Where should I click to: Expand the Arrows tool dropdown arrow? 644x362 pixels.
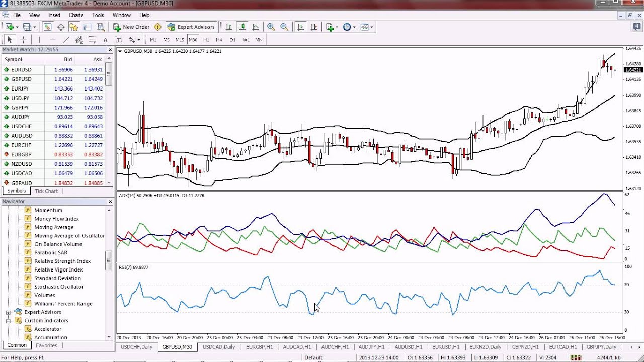(139, 40)
